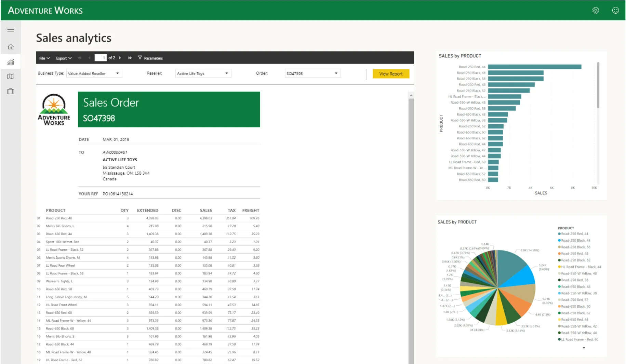Edit the current page number field
Viewport: 626px width, 364px height.
(101, 58)
